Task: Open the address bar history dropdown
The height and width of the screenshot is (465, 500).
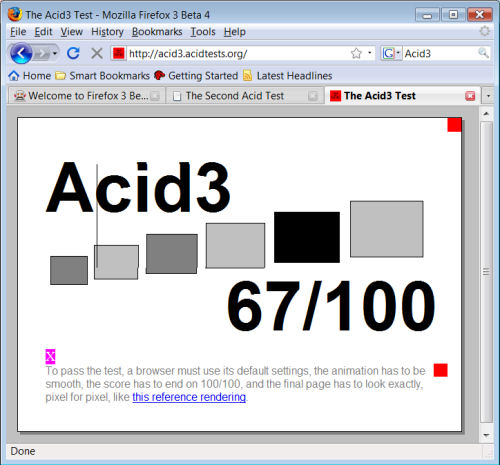Action: point(370,53)
